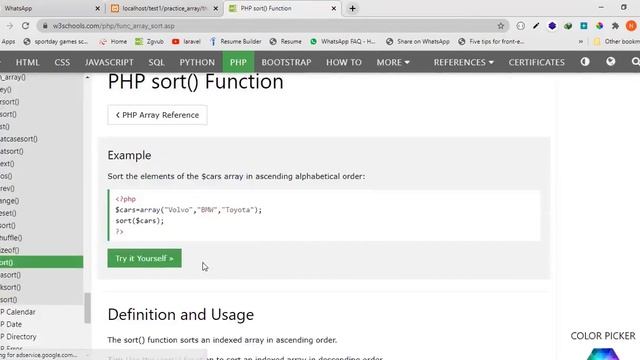
Task: Click the Try it Yourself button
Action: tap(144, 258)
